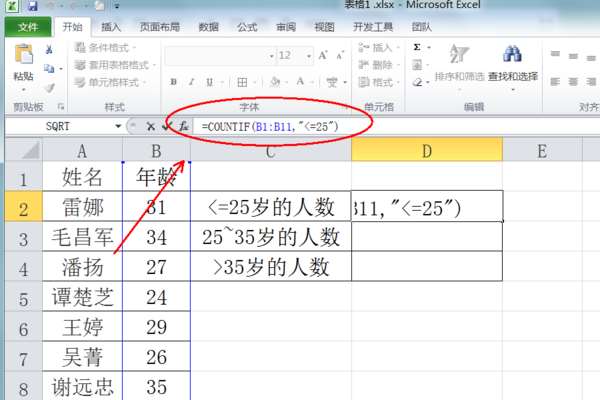The height and width of the screenshot is (400, 600).
Task: Click cell labeled 25~35岁的人数
Action: 271,237
